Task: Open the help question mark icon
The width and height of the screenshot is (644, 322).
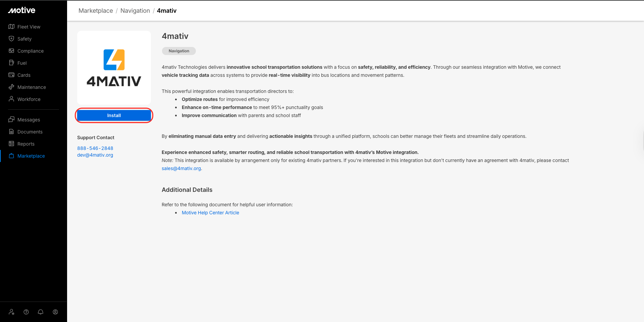Action: tap(26, 312)
